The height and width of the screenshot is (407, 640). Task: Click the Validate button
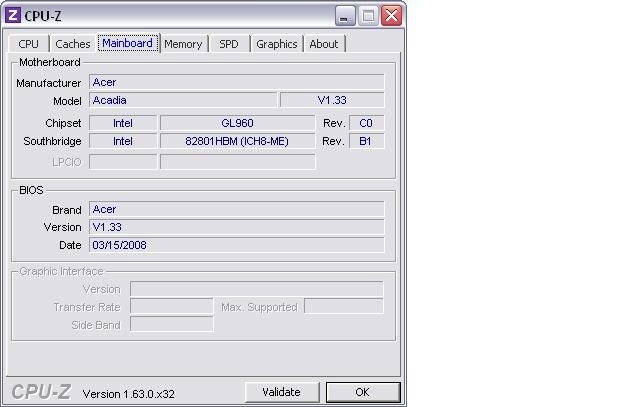(x=282, y=392)
